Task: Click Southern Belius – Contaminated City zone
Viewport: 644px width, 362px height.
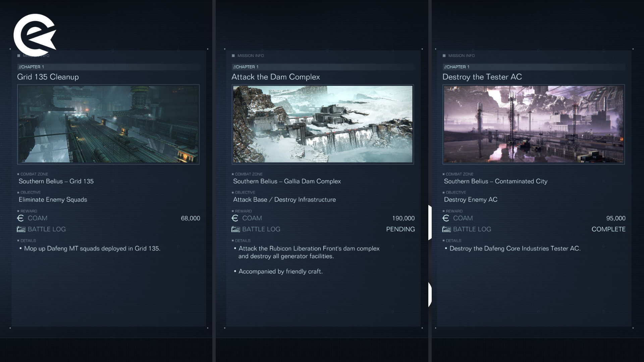Action: coord(495,181)
